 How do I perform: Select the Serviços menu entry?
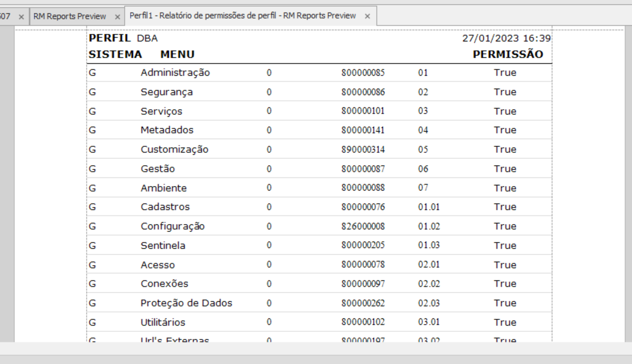click(162, 111)
